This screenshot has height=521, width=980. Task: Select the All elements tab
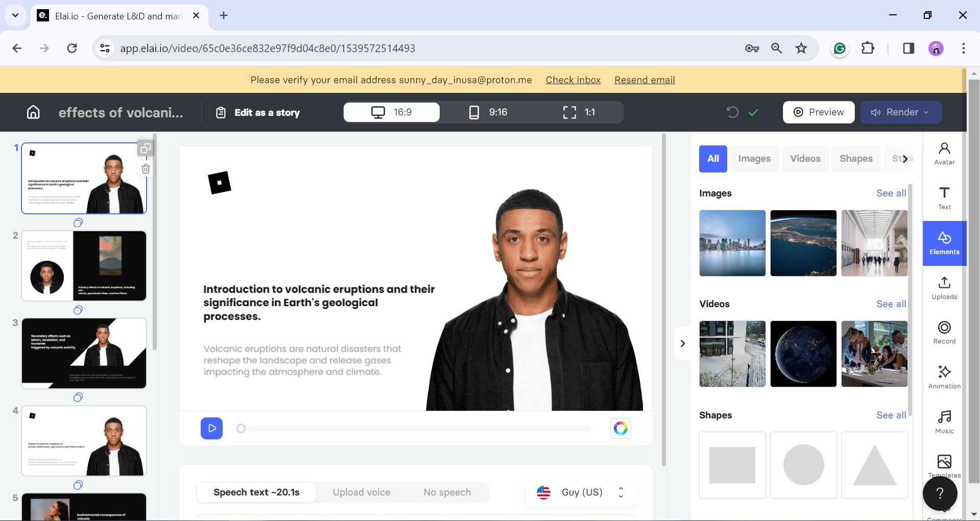coord(713,159)
